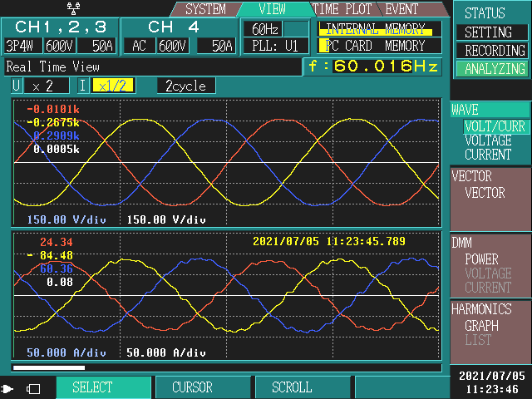532x399 pixels.
Task: Click the white 150.00 V/div scale label
Action: click(x=166, y=219)
